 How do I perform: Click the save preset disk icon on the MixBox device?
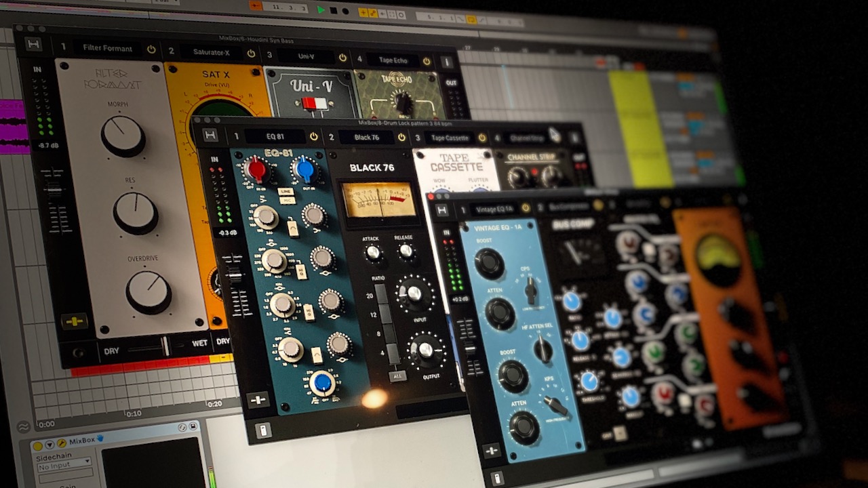193,426
